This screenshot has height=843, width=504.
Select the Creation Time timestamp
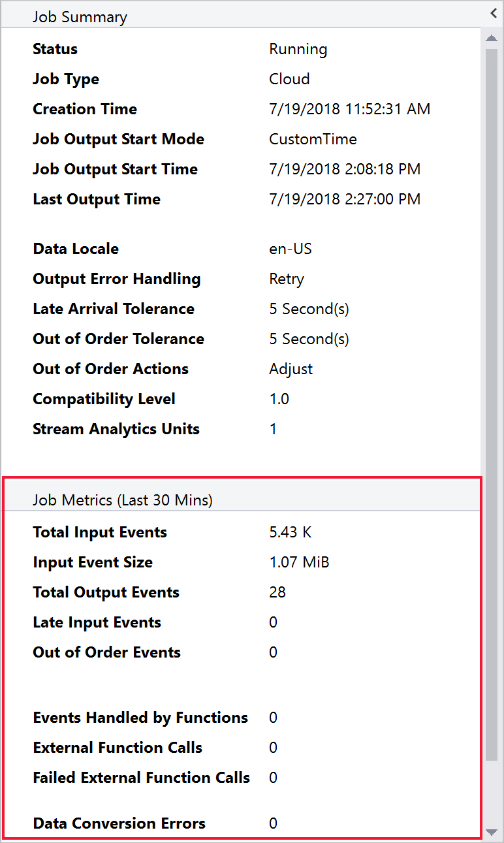click(x=349, y=109)
